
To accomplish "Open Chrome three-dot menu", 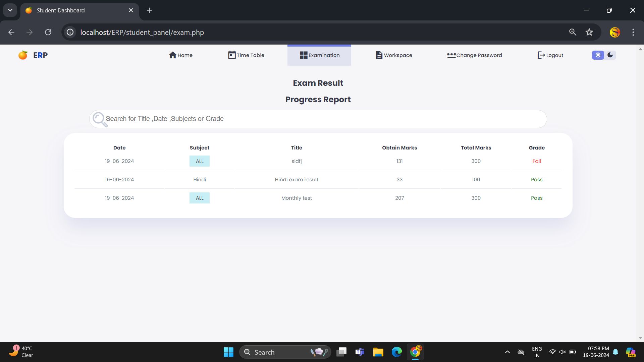I will pyautogui.click(x=633, y=32).
